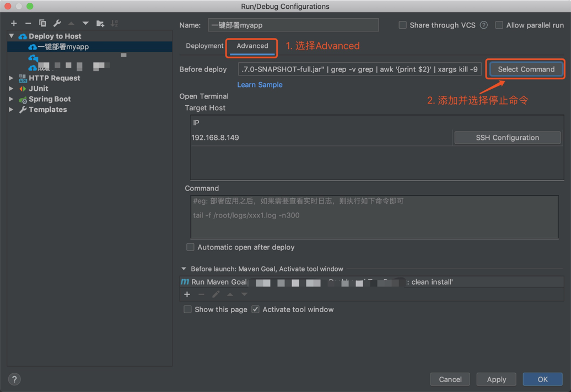Copy the selected configuration
The height and width of the screenshot is (392, 571).
click(x=42, y=23)
